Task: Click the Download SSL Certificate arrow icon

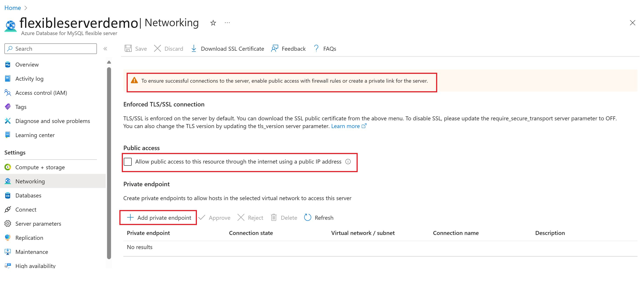Action: (194, 48)
